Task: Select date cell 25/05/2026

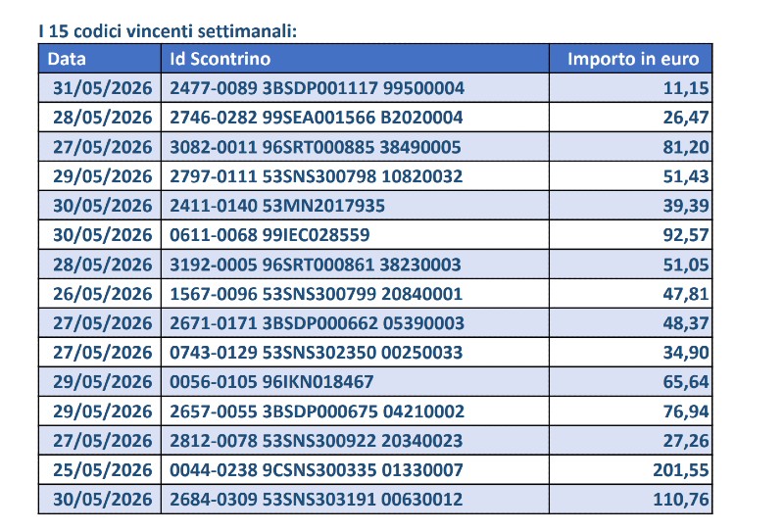Action: click(x=103, y=470)
